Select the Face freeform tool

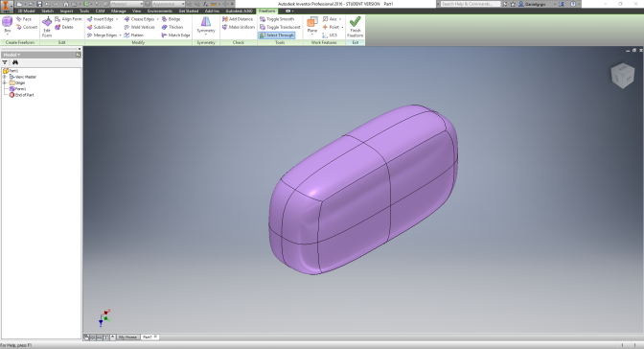click(23, 19)
